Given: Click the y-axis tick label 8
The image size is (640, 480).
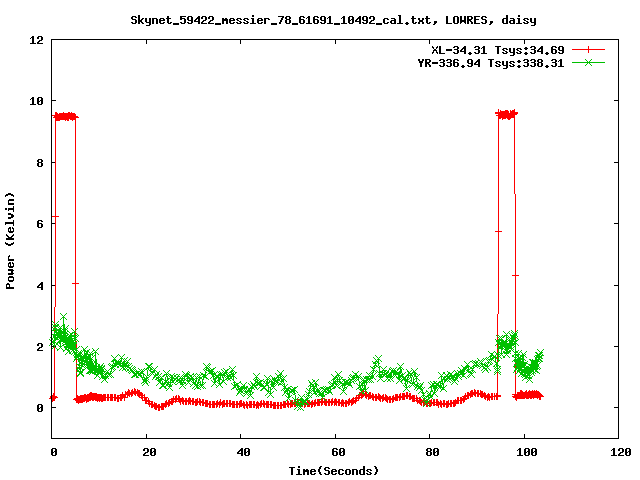Looking at the screenshot, I should coord(40,163).
